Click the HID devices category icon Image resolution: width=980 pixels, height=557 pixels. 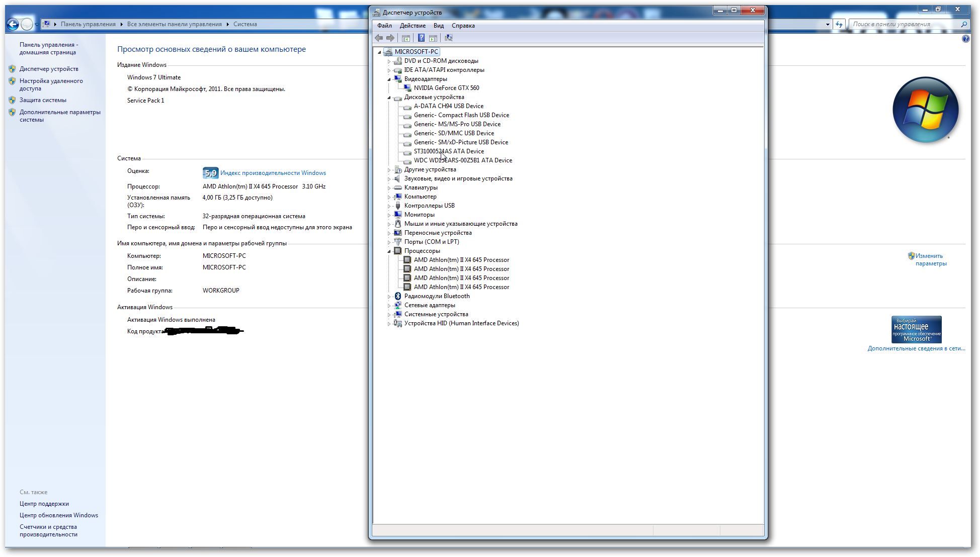click(398, 323)
